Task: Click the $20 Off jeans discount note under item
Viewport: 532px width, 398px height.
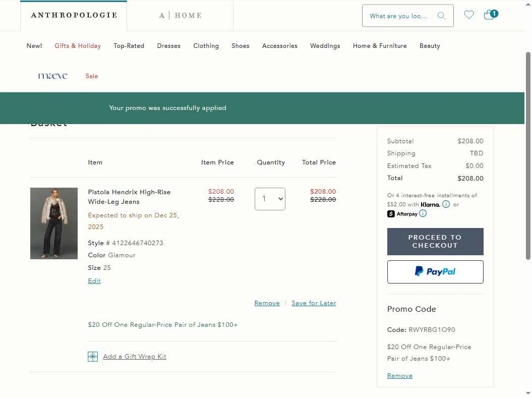Action: (x=163, y=325)
